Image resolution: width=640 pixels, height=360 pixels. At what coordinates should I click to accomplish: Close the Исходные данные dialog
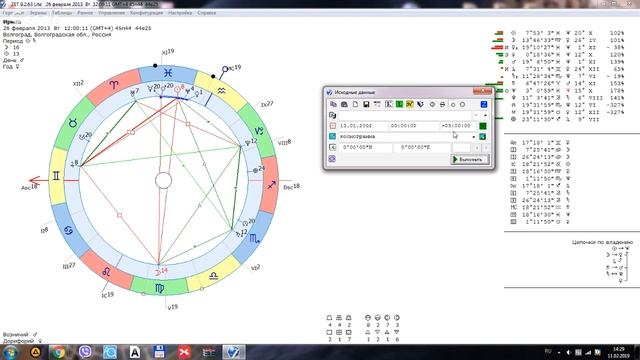pos(482,91)
